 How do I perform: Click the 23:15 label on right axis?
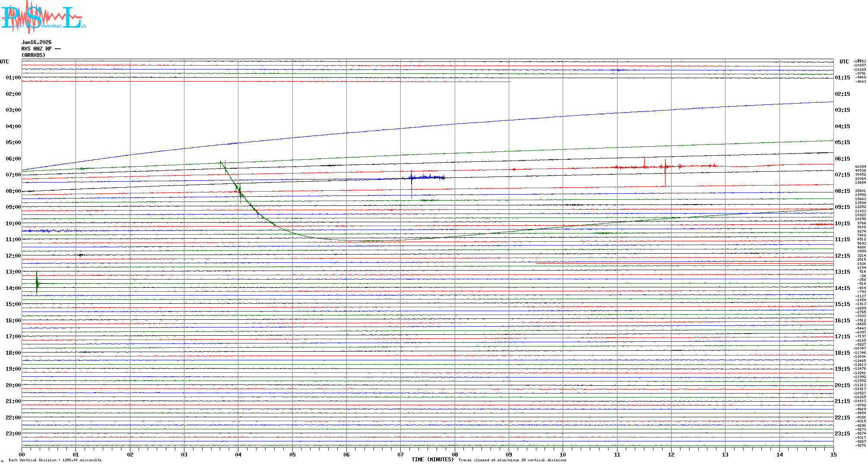(x=842, y=434)
